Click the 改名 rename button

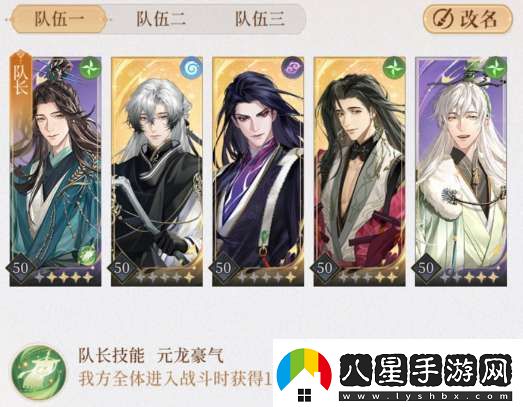pyautogui.click(x=467, y=19)
